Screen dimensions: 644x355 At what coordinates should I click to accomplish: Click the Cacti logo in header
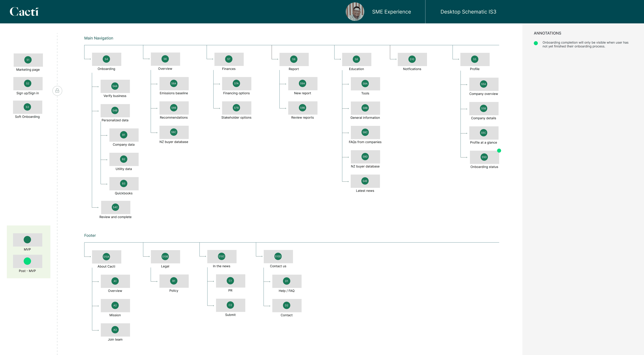[x=24, y=12]
